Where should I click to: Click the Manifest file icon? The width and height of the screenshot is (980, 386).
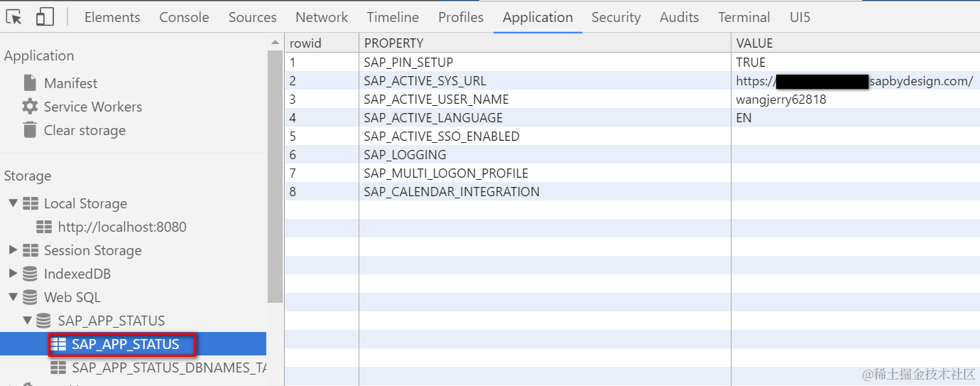(x=30, y=83)
